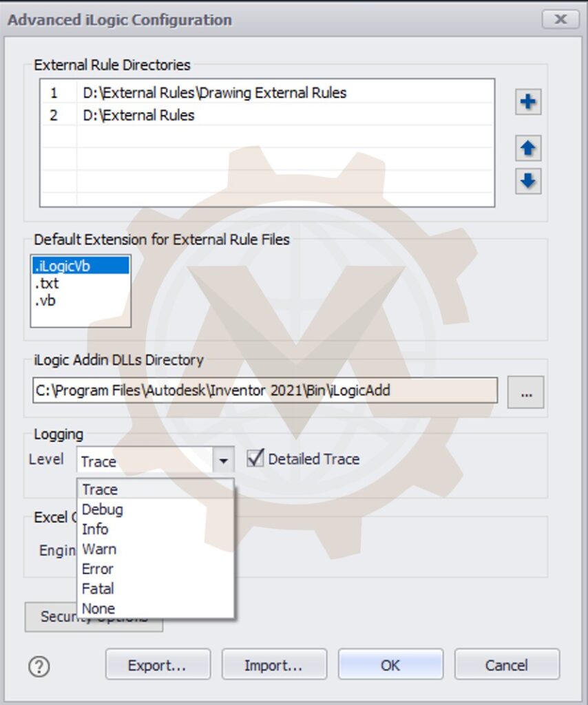The image size is (588, 705).
Task: Select row number 2 cell
Action: click(x=59, y=115)
